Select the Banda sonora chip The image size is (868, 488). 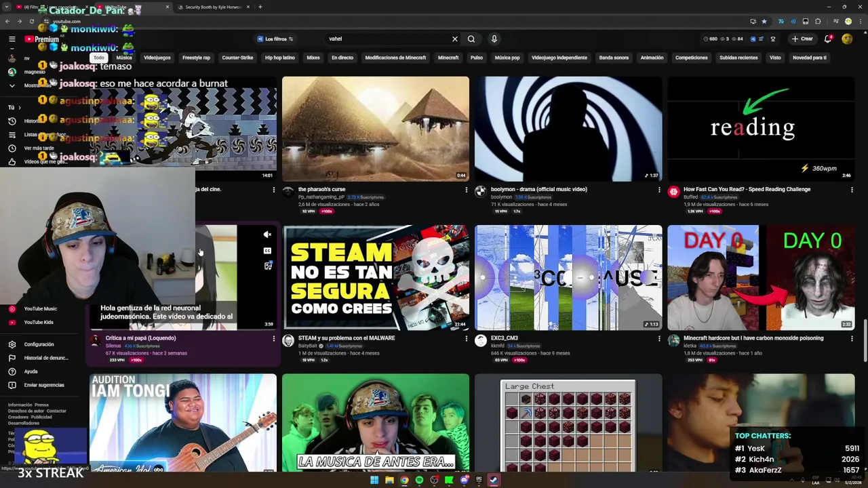click(x=614, y=58)
